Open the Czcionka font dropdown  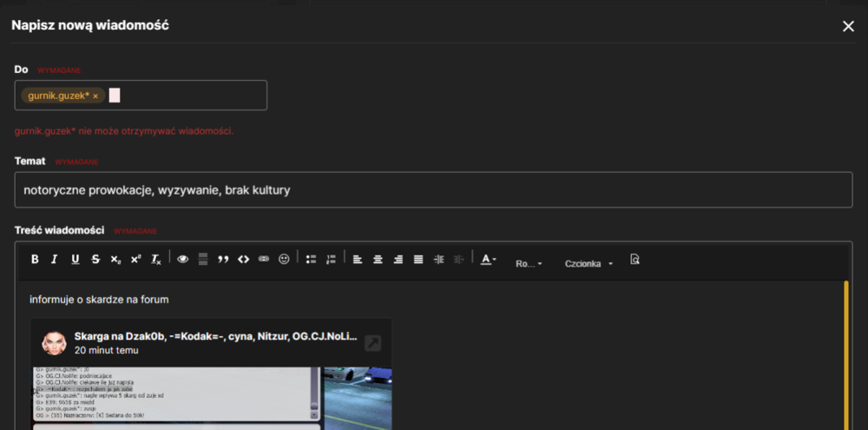tap(589, 264)
